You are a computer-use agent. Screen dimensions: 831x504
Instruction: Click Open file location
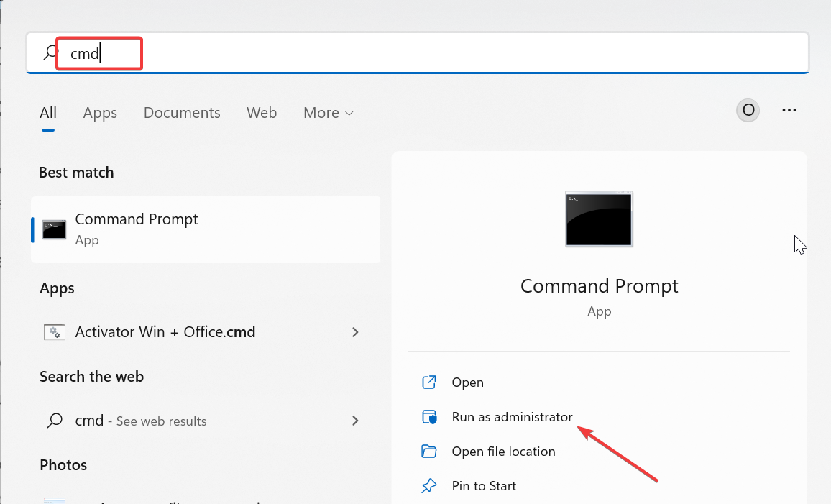click(x=502, y=451)
